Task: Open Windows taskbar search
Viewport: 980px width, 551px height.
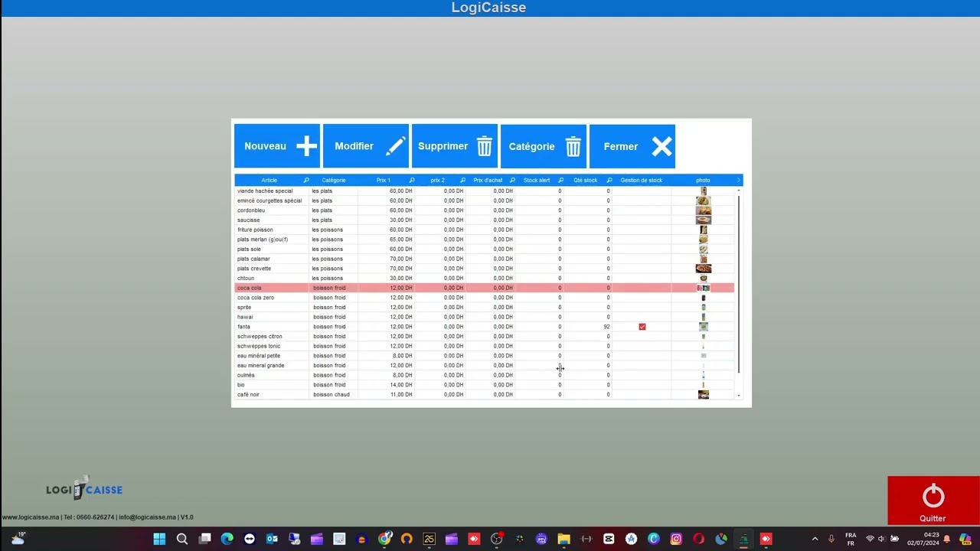Action: 182,540
